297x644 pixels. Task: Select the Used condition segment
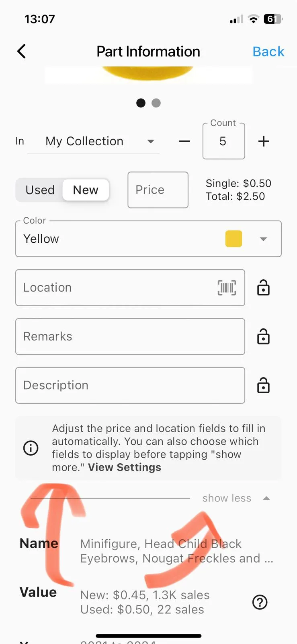[x=40, y=190]
